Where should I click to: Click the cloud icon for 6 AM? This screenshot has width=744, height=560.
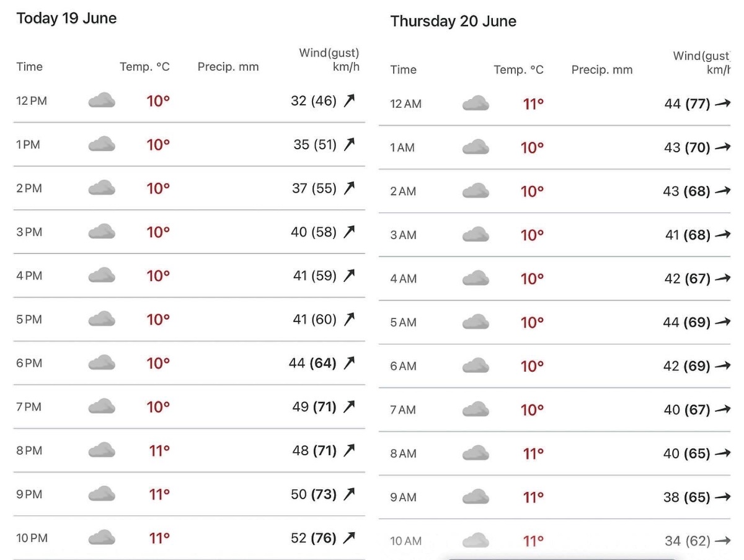[476, 365]
